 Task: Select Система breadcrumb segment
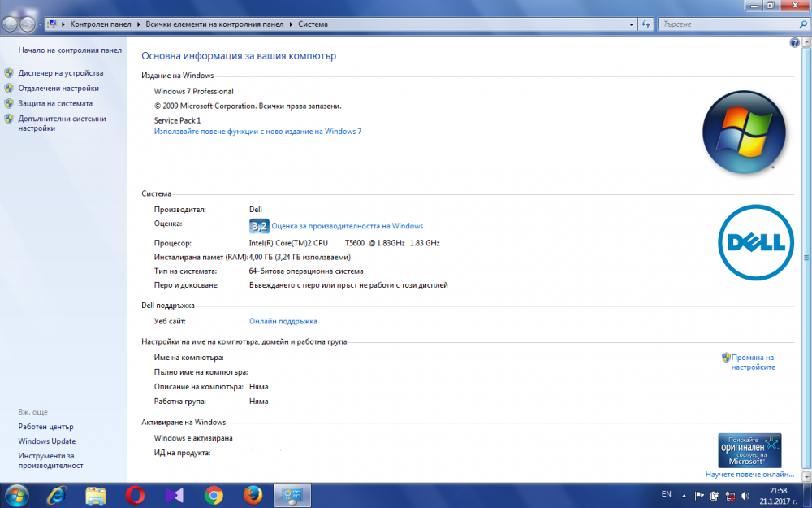tap(313, 24)
